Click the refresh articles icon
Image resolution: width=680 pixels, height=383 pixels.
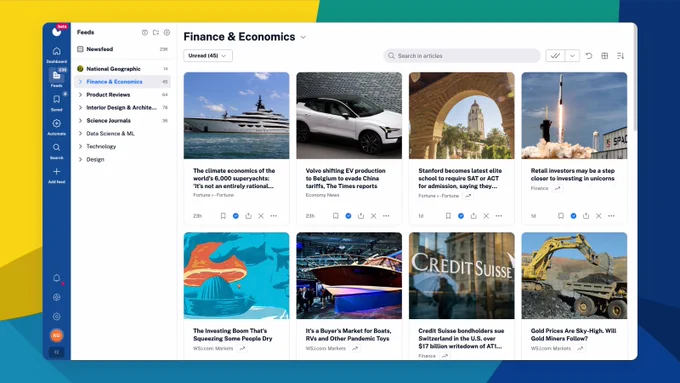click(589, 56)
